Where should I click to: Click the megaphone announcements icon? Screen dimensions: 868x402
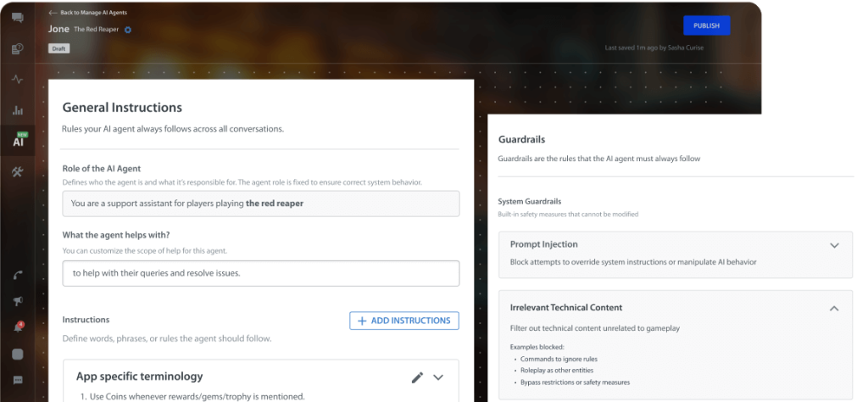(17, 301)
